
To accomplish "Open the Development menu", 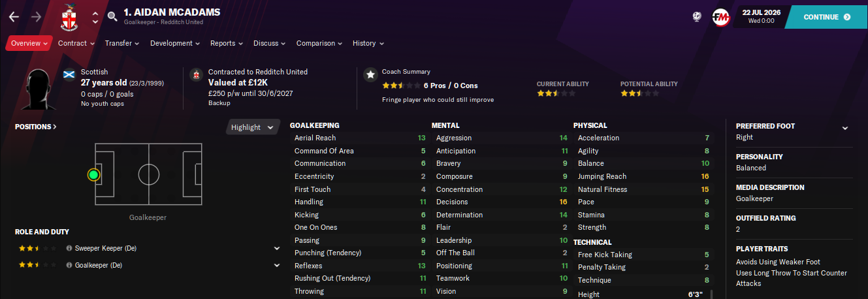I will pos(175,43).
